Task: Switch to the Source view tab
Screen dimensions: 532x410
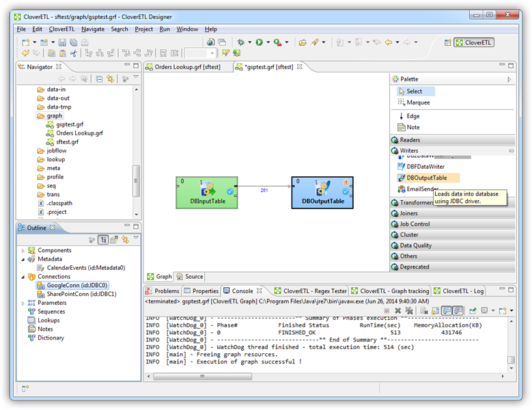Action: pyautogui.click(x=190, y=277)
